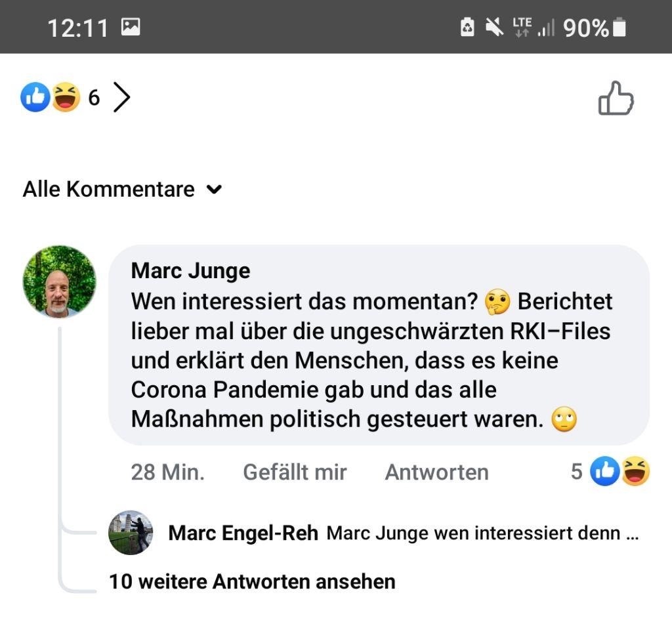
Task: Expand truncated reply from Marc Engel-Reh
Action: point(483,533)
